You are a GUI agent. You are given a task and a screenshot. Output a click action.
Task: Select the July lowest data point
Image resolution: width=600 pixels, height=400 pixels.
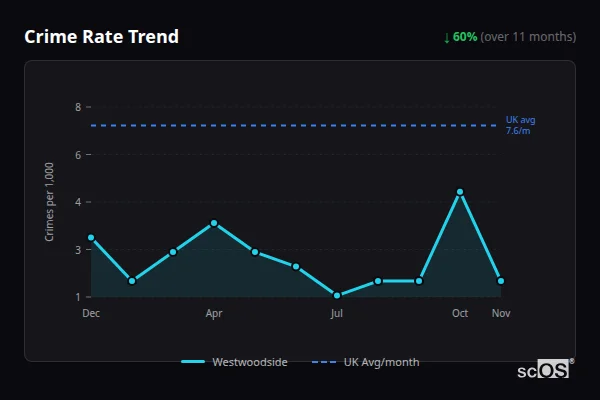point(337,295)
